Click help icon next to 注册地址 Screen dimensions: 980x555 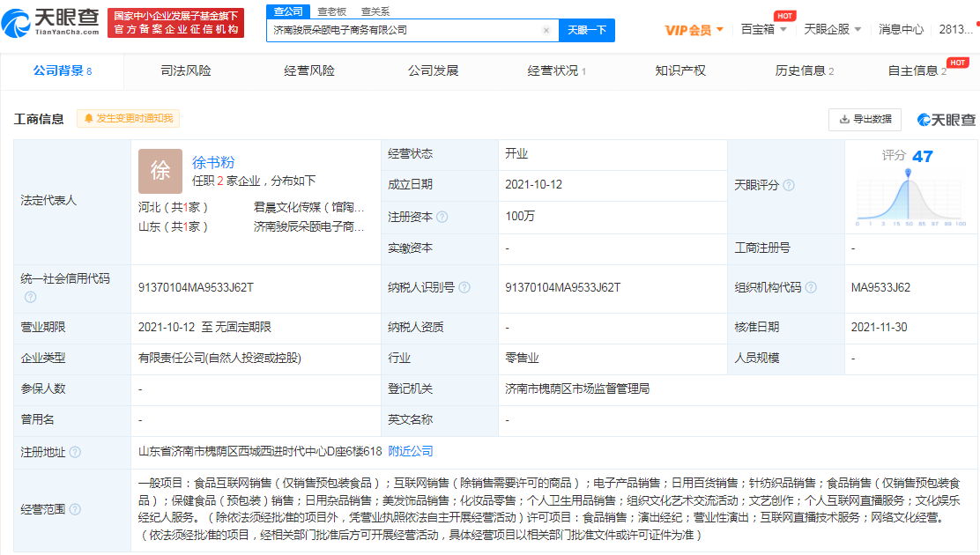(75, 452)
